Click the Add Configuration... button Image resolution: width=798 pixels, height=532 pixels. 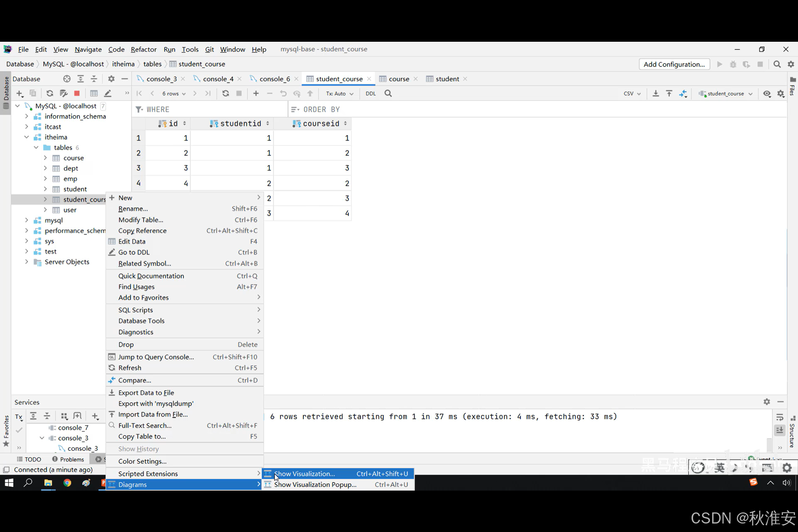click(674, 64)
